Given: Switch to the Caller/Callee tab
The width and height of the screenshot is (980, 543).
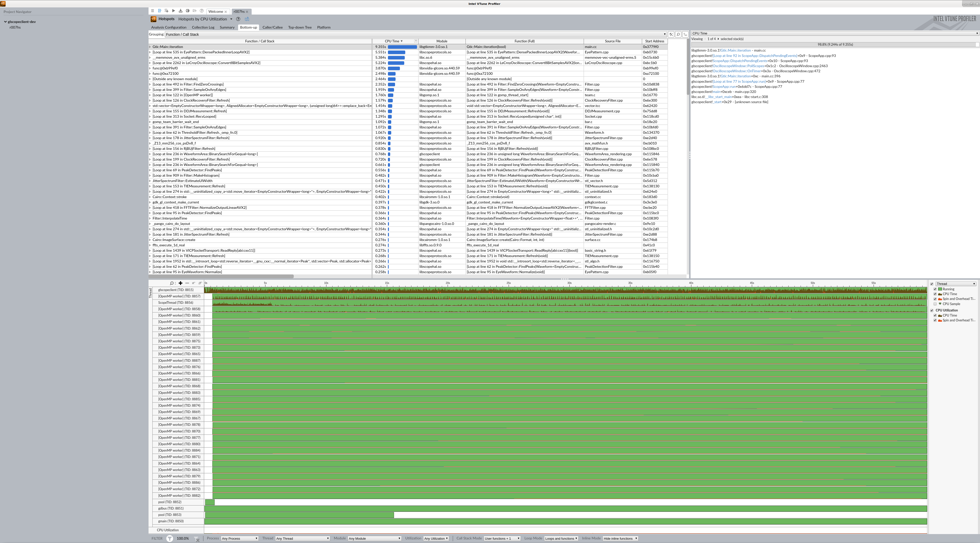Looking at the screenshot, I should tap(272, 27).
